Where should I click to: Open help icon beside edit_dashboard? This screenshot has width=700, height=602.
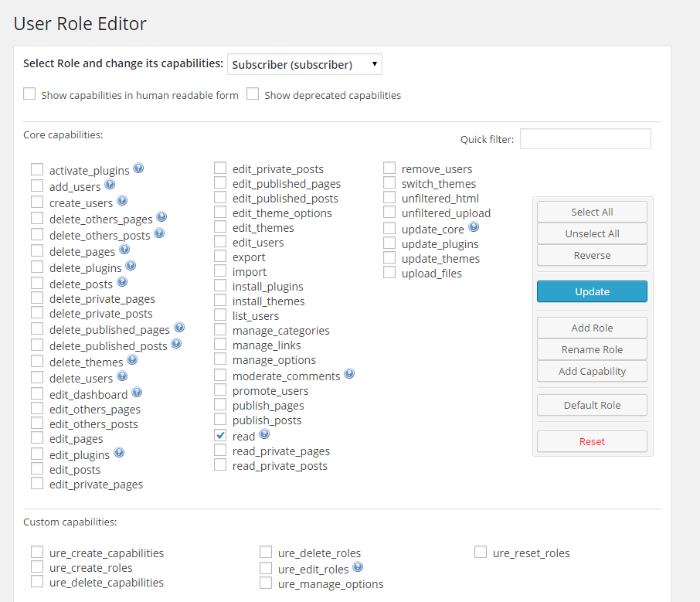pyautogui.click(x=137, y=392)
